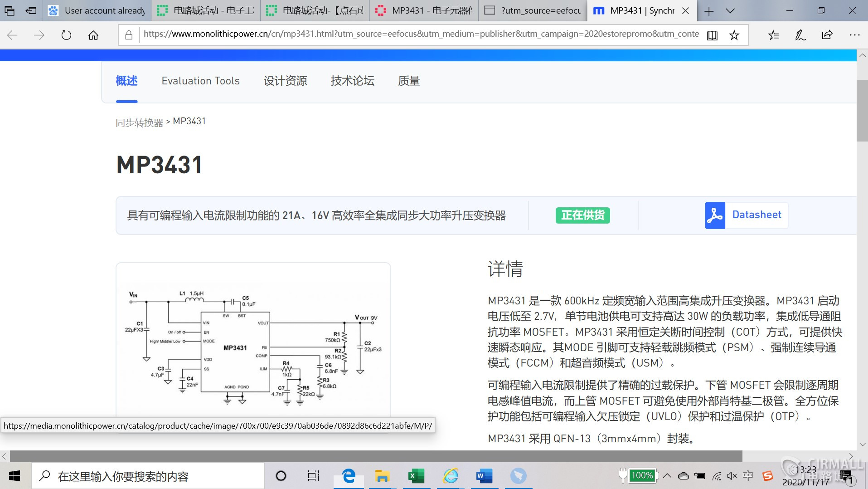The height and width of the screenshot is (489, 868).
Task: Open Edge browser from taskbar
Action: click(x=349, y=476)
